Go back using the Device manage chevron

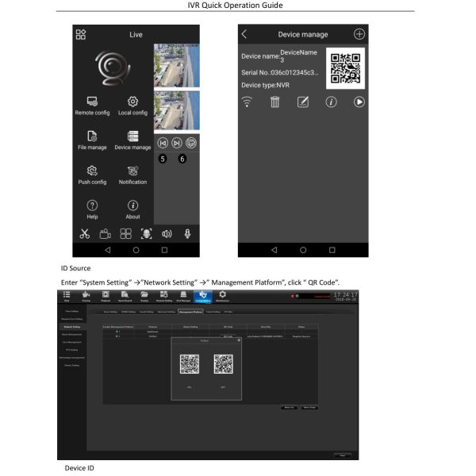pos(244,34)
